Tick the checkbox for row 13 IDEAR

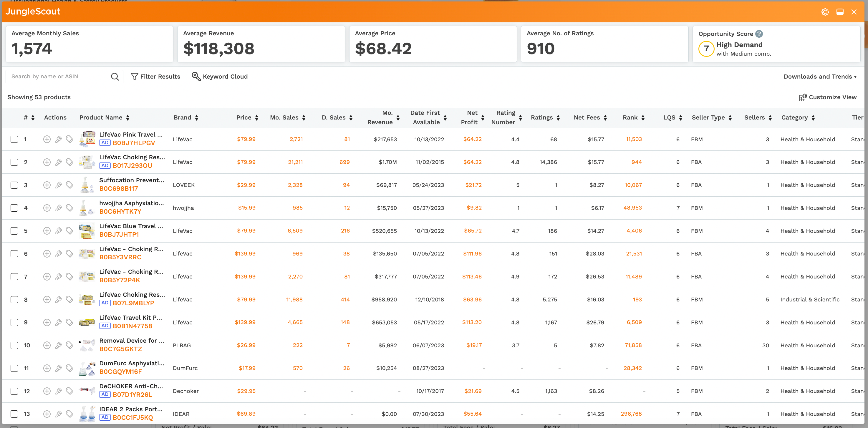(x=14, y=414)
